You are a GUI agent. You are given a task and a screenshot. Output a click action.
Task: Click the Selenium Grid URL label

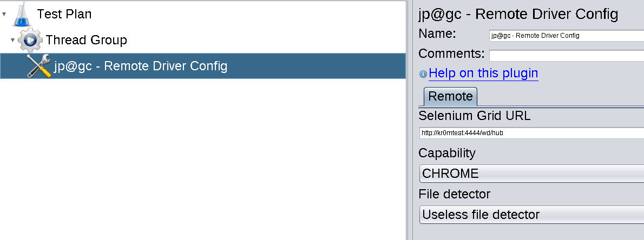click(474, 115)
